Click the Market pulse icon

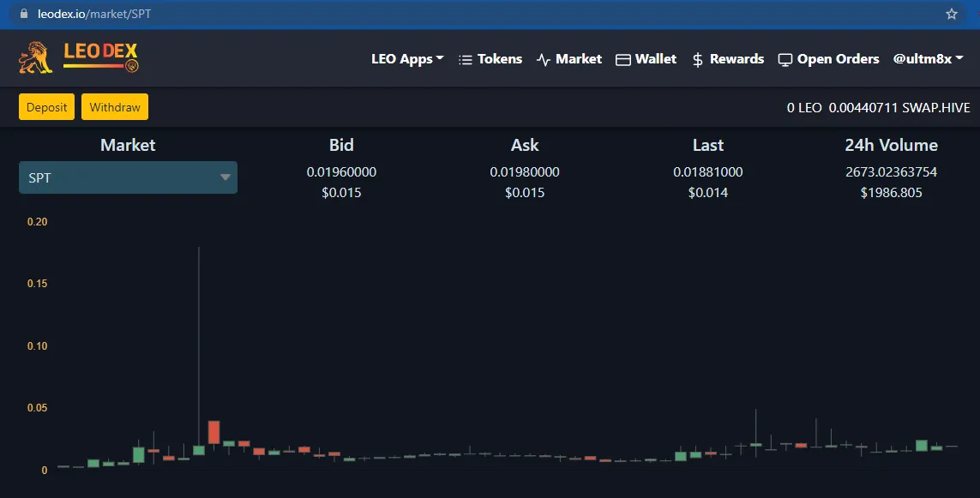pyautogui.click(x=543, y=60)
